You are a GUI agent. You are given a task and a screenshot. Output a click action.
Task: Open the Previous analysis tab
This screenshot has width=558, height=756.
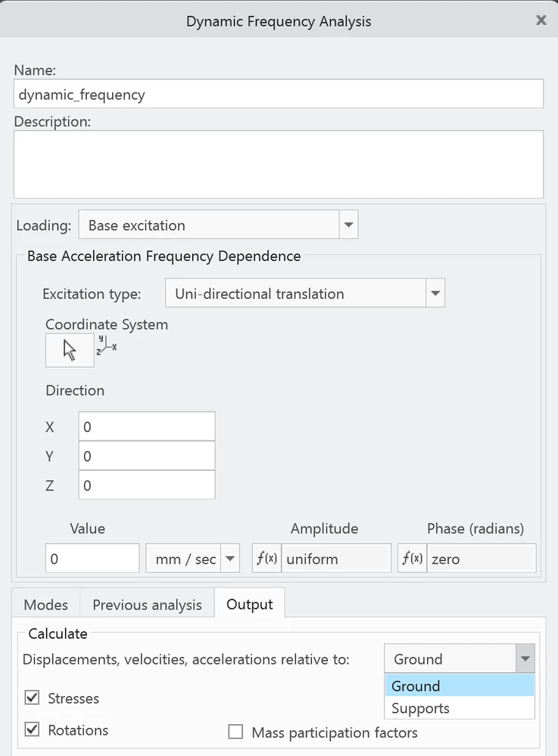pyautogui.click(x=147, y=605)
